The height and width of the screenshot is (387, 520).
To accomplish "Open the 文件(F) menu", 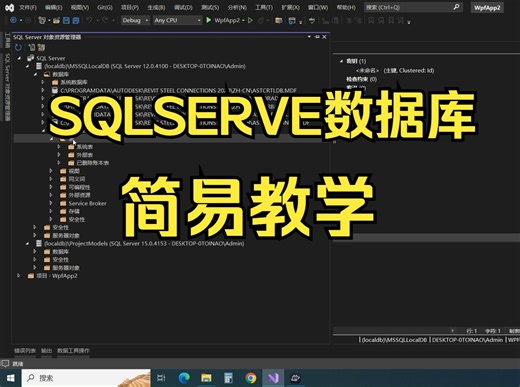I will point(28,7).
